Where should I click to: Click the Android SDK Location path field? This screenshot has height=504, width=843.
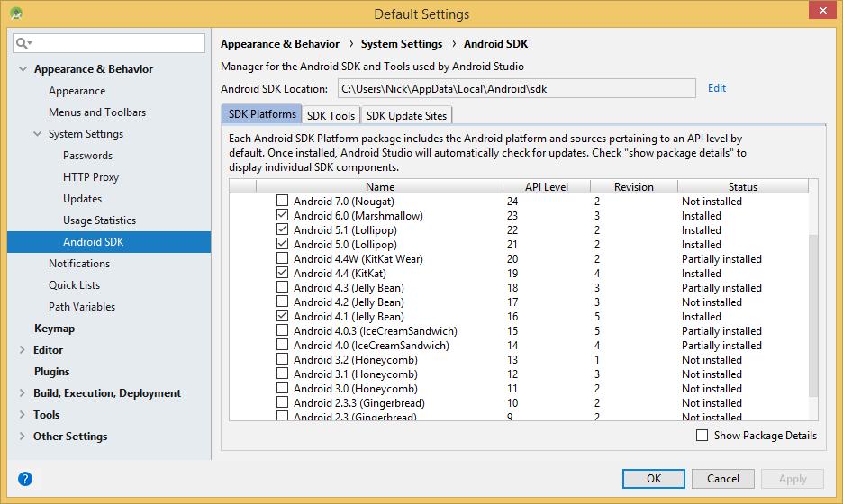tap(517, 89)
